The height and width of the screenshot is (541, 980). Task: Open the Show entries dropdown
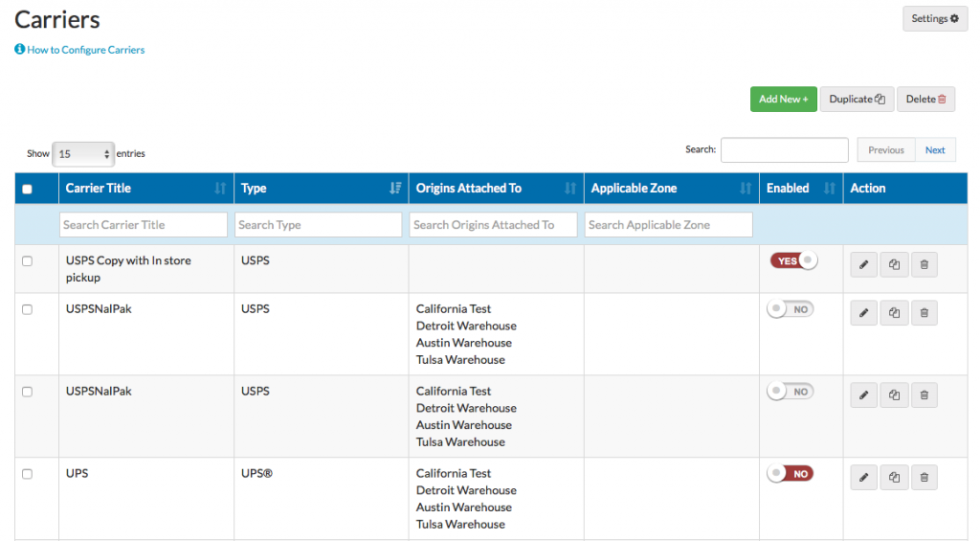click(83, 153)
